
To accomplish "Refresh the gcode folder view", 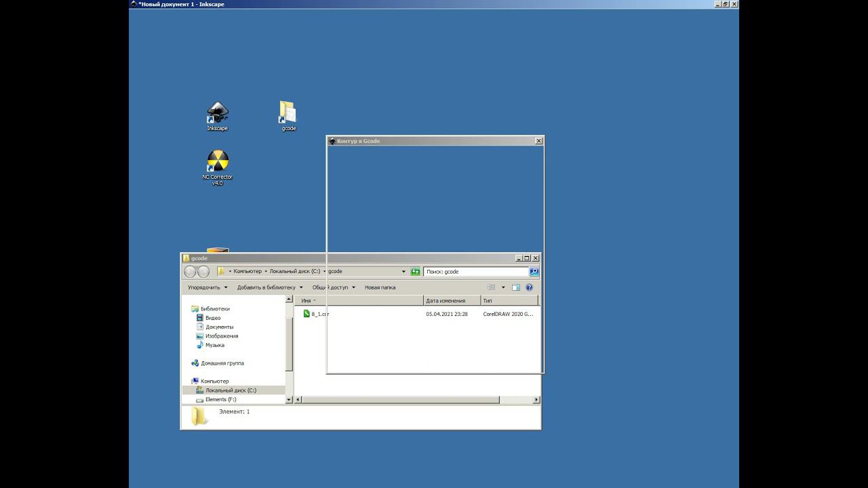I will tap(415, 272).
